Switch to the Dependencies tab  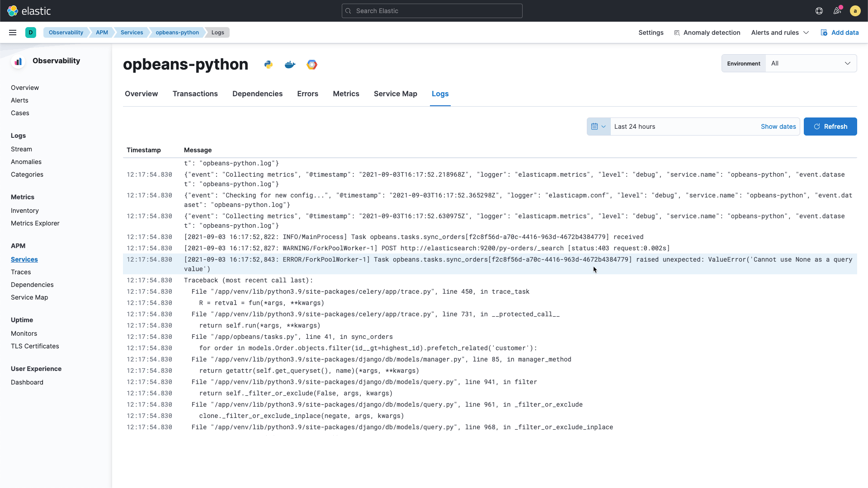pyautogui.click(x=257, y=94)
